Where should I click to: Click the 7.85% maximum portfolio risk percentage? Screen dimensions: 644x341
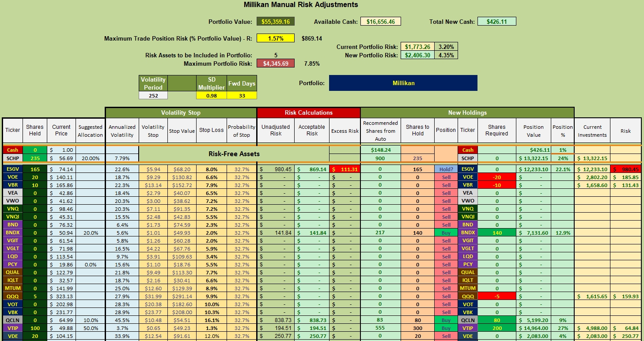tap(312, 64)
